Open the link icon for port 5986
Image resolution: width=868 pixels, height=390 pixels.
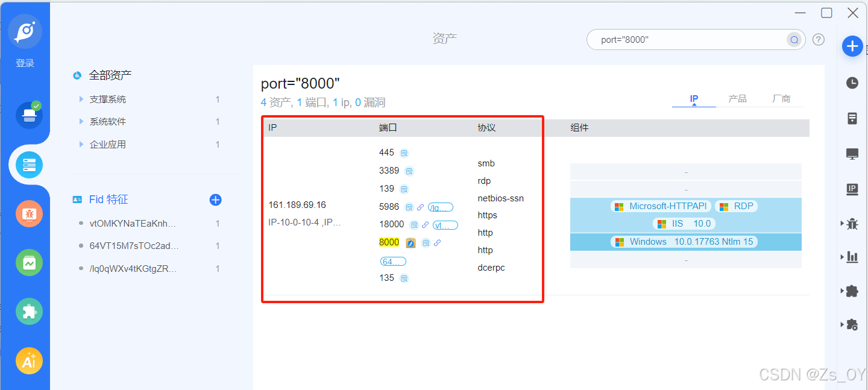tap(420, 207)
